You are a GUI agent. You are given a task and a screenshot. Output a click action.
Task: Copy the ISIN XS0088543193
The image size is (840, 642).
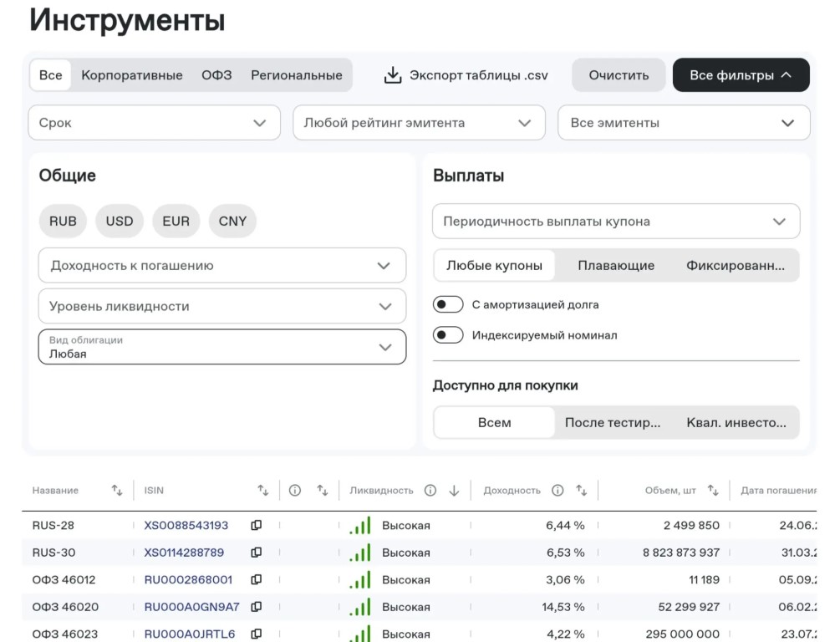point(257,525)
